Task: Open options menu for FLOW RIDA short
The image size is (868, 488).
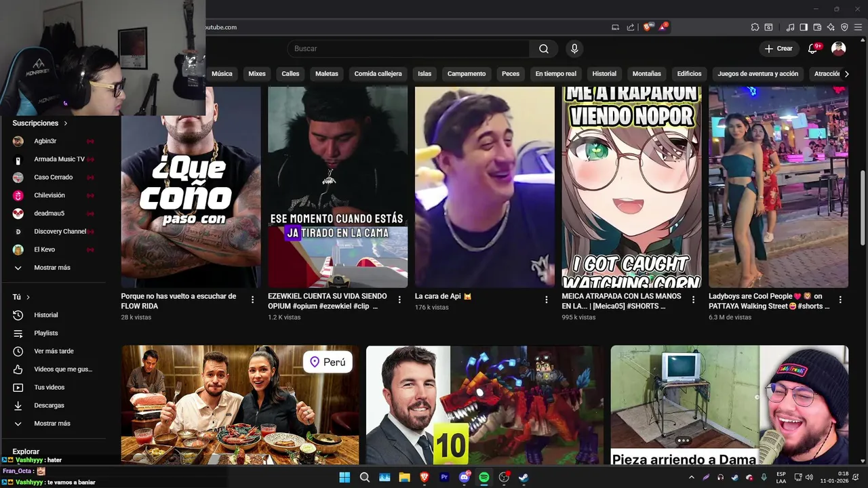Action: point(252,300)
